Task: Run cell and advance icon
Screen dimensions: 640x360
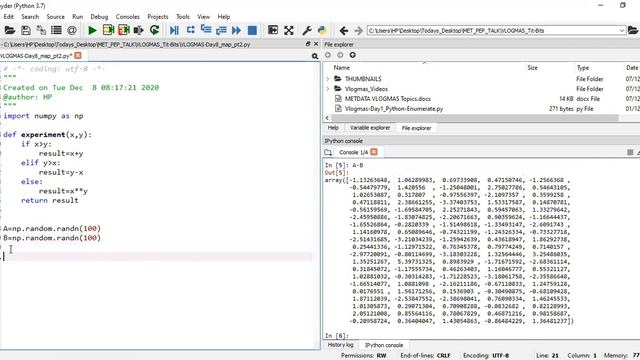Action: [124, 30]
